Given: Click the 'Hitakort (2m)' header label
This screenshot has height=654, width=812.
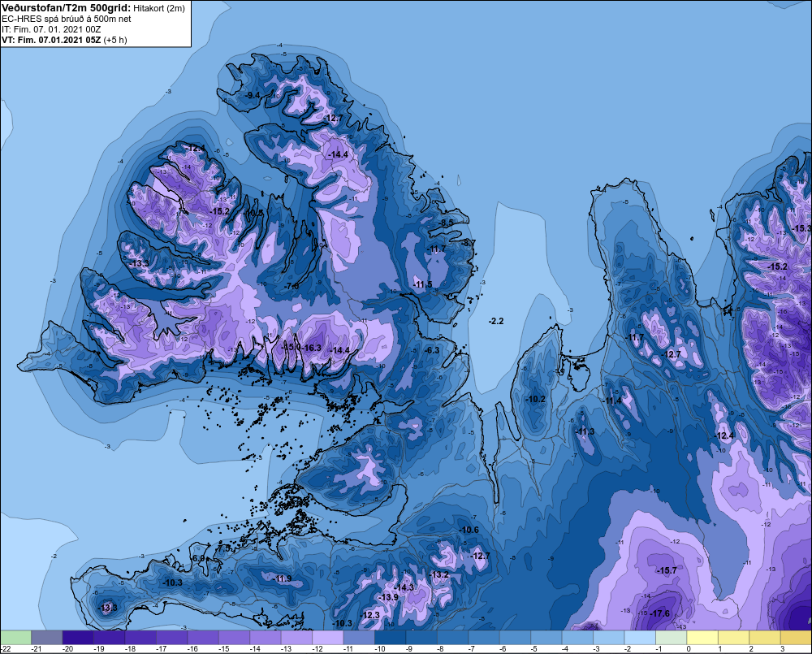Looking at the screenshot, I should tap(159, 8).
